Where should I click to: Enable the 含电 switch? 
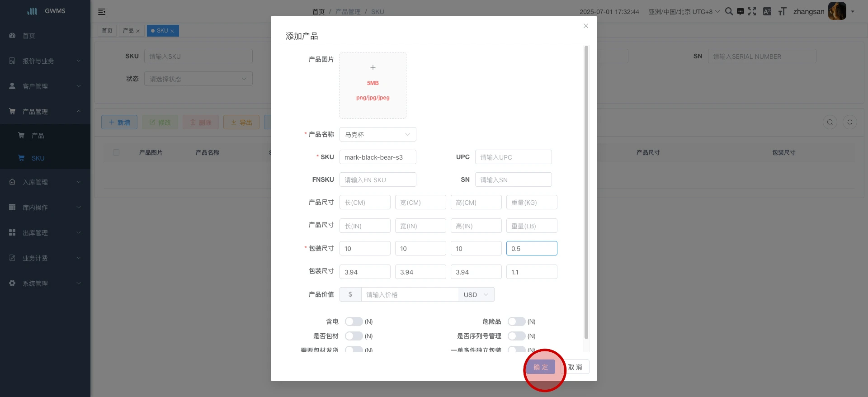pos(354,321)
